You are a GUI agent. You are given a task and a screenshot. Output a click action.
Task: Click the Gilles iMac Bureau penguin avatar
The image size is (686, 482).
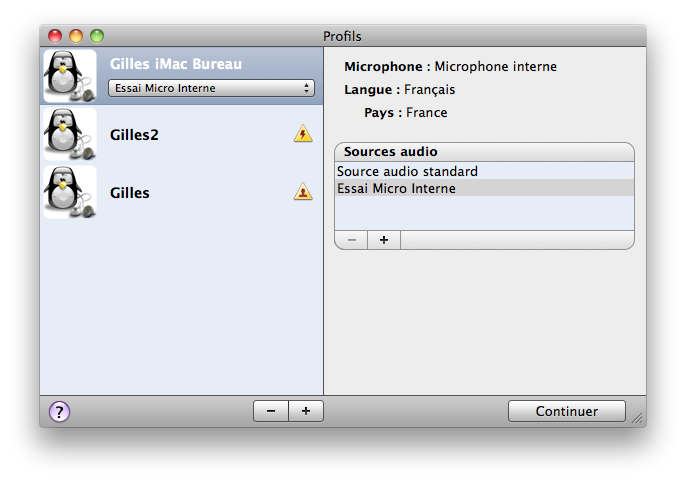pos(70,76)
